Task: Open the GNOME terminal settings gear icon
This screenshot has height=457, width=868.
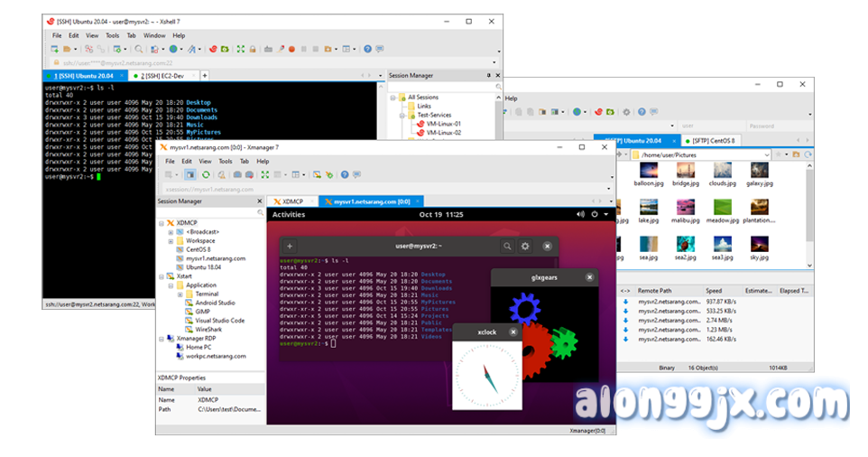Action: click(x=527, y=246)
